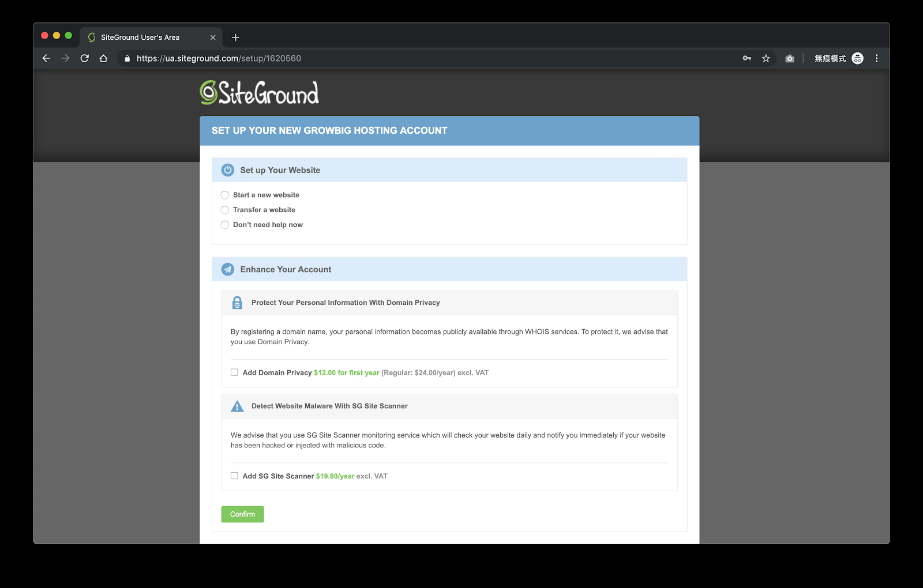Open saved passwords key icon
The width and height of the screenshot is (923, 588).
click(x=747, y=58)
